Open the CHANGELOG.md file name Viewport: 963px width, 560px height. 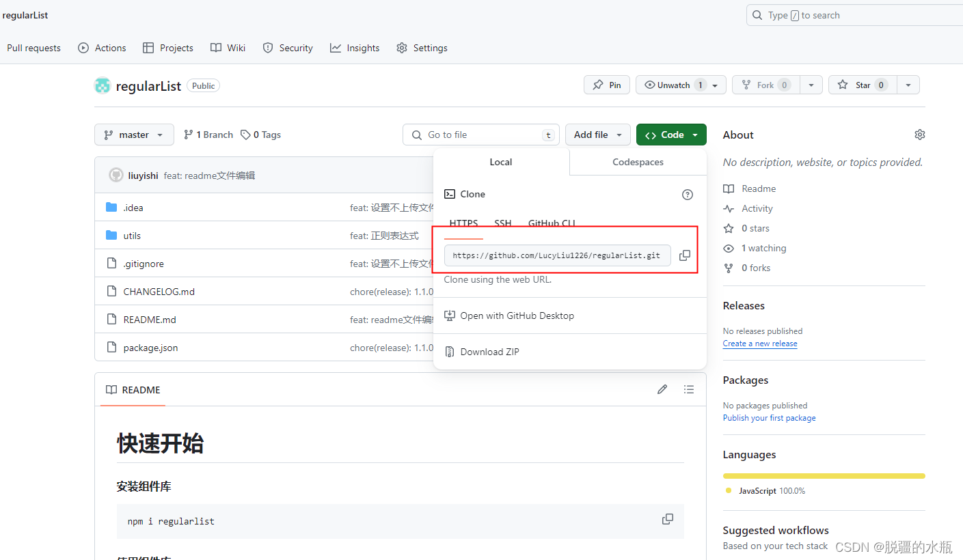tap(159, 291)
